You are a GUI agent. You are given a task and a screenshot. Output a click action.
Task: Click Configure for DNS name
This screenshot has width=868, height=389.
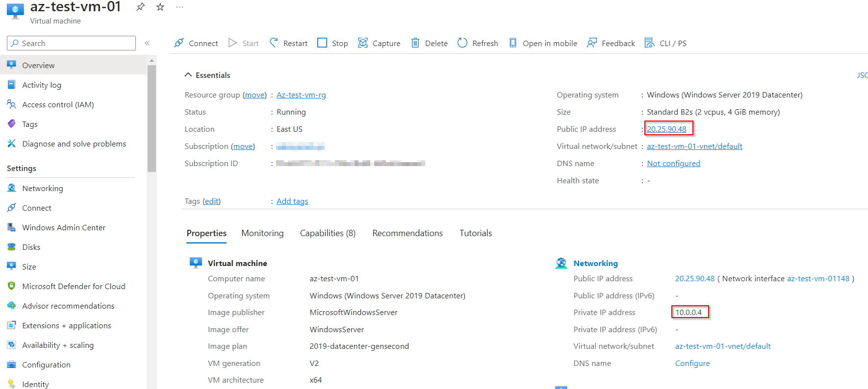[x=692, y=364]
